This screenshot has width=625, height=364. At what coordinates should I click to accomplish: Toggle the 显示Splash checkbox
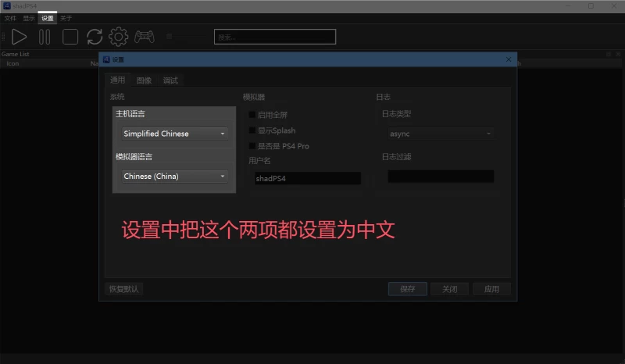click(x=252, y=130)
